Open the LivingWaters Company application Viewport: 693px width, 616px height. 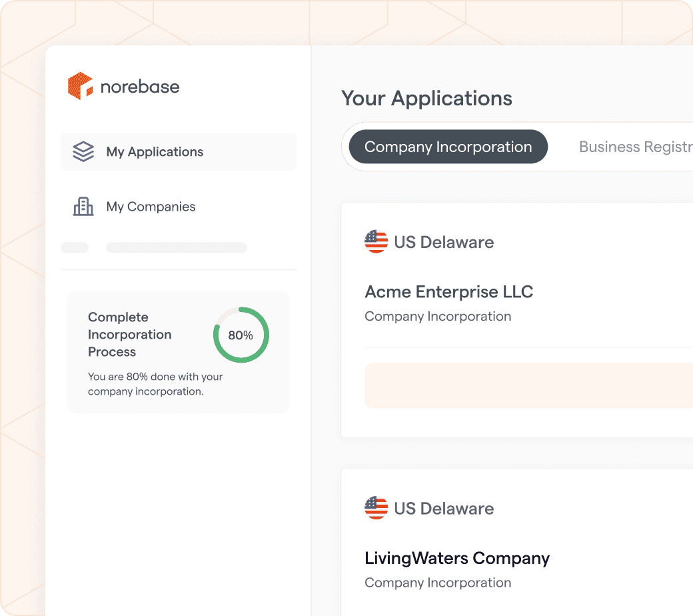click(x=456, y=558)
